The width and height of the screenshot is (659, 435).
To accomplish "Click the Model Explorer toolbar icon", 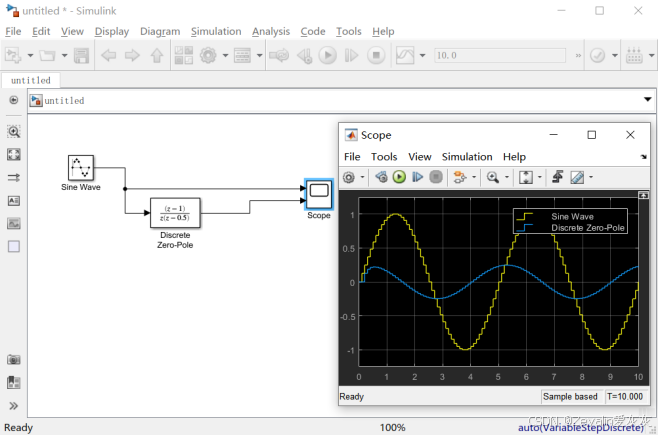I will (x=243, y=55).
